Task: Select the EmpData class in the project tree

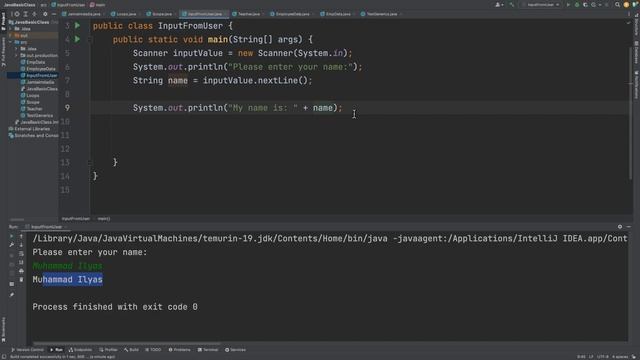Action: (33, 62)
